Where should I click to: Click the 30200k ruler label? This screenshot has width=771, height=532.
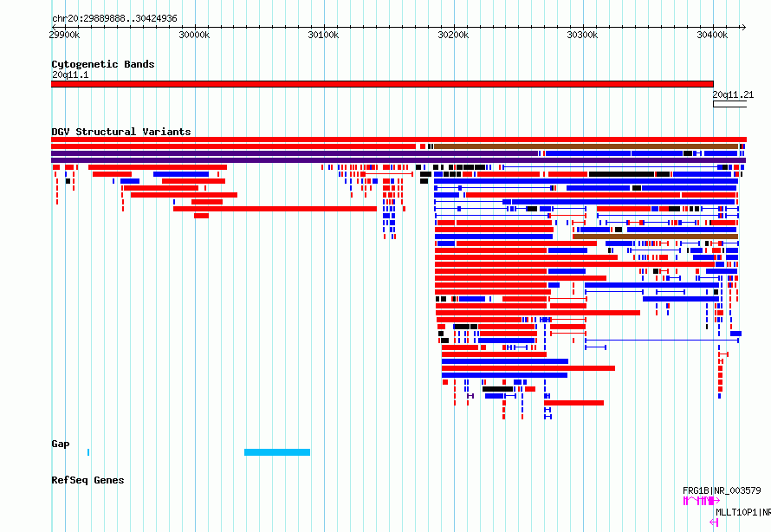(453, 35)
